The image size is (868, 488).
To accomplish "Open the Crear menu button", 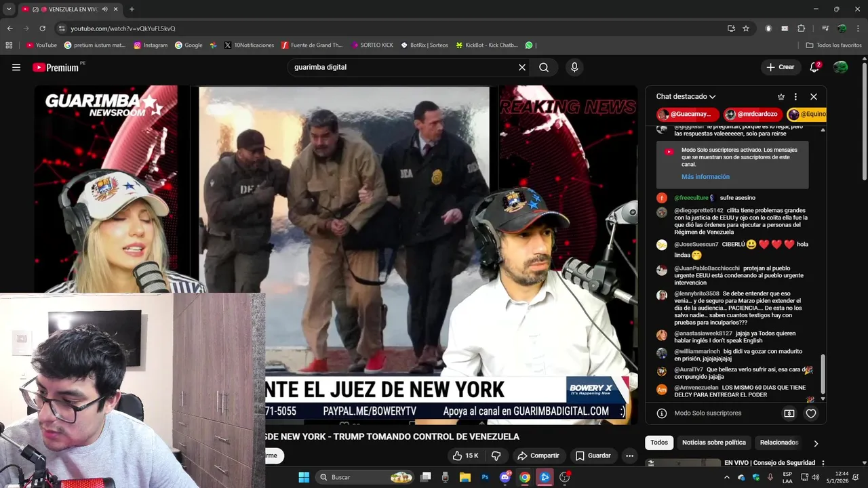I will coord(780,67).
